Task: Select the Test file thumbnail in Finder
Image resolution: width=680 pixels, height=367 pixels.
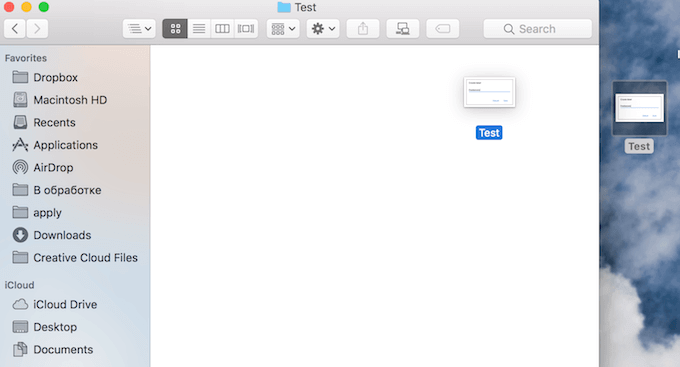Action: (x=489, y=92)
